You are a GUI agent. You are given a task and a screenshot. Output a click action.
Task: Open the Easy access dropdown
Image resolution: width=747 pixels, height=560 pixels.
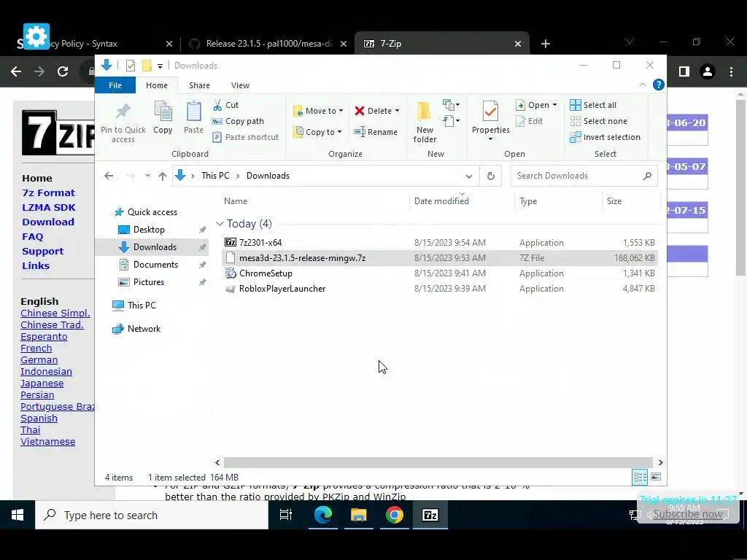click(x=451, y=121)
